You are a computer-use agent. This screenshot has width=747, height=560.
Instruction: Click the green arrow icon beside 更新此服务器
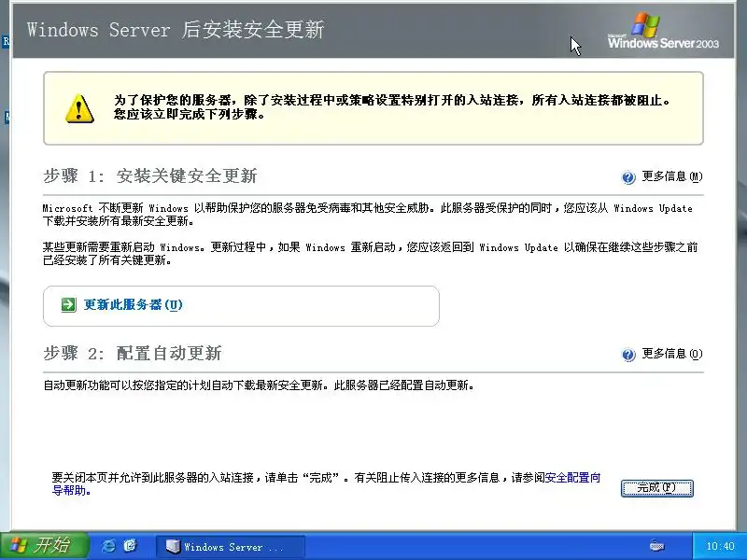point(68,305)
